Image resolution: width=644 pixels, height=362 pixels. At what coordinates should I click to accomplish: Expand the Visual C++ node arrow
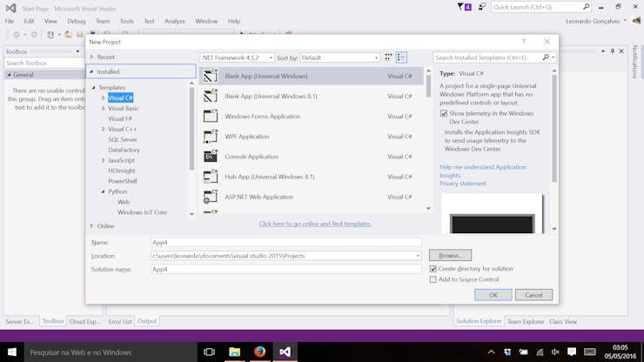[103, 129]
